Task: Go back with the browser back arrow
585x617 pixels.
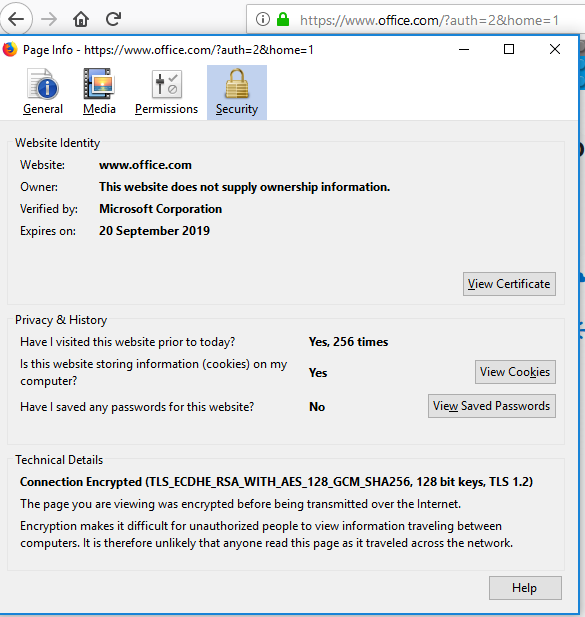Action: [16, 18]
